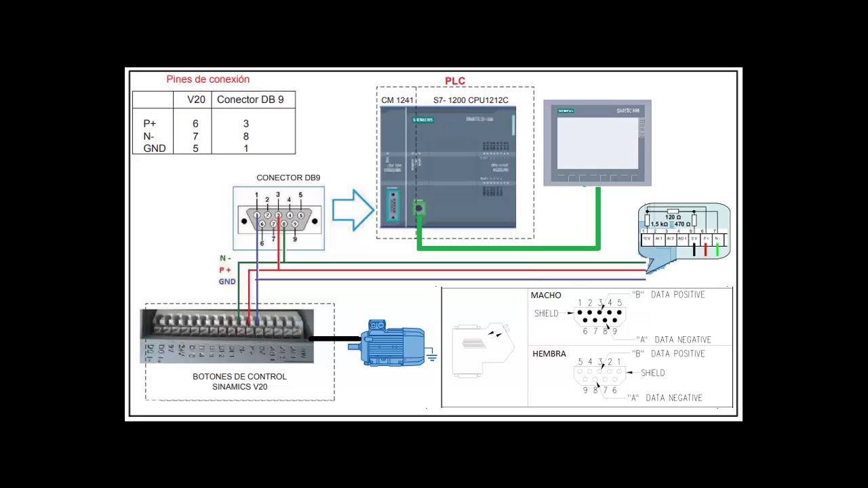
Task: Click V20 pin value '7' in table
Action: click(x=195, y=136)
